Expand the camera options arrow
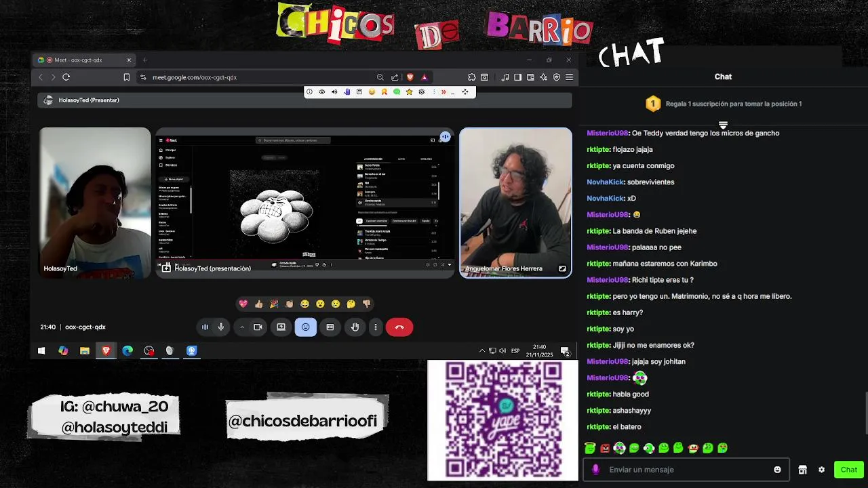The height and width of the screenshot is (488, 868). tap(242, 327)
